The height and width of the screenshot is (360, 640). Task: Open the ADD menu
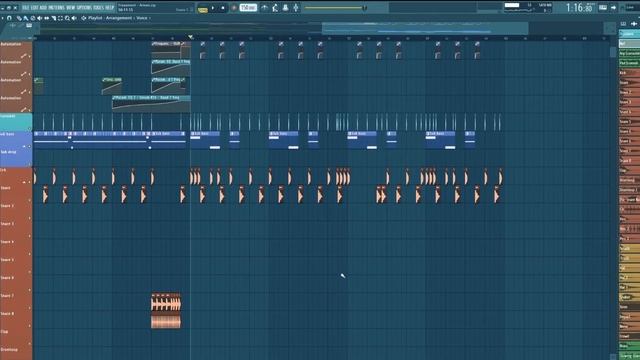tap(43, 8)
